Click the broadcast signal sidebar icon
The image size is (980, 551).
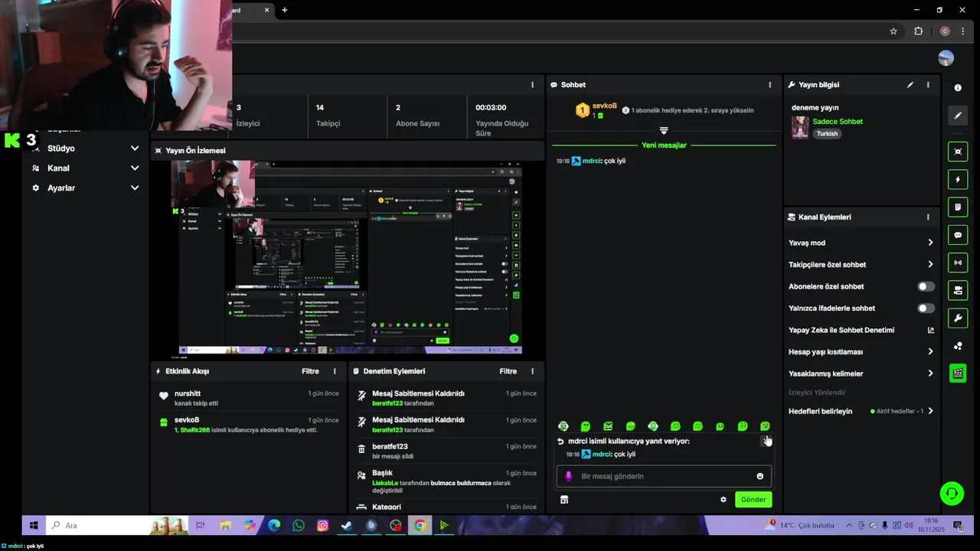958,262
